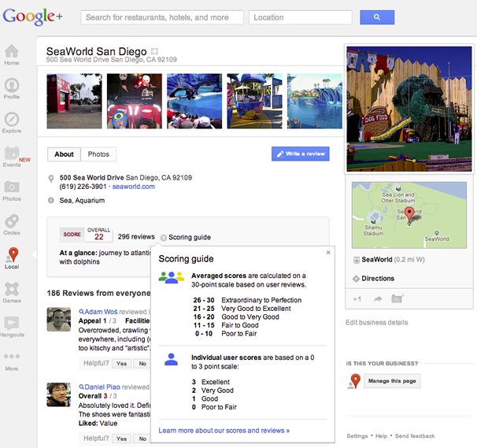477x448 pixels.
Task: Click the red marker on the map
Action: 409,214
